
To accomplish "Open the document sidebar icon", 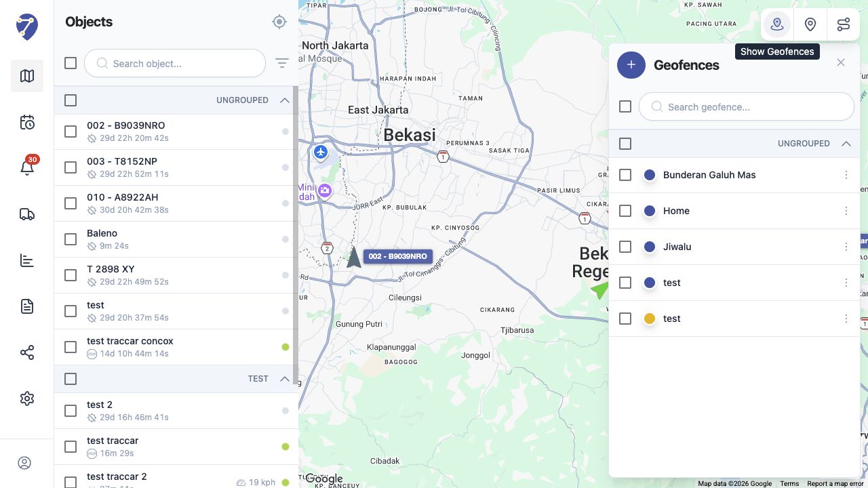I will (x=27, y=306).
